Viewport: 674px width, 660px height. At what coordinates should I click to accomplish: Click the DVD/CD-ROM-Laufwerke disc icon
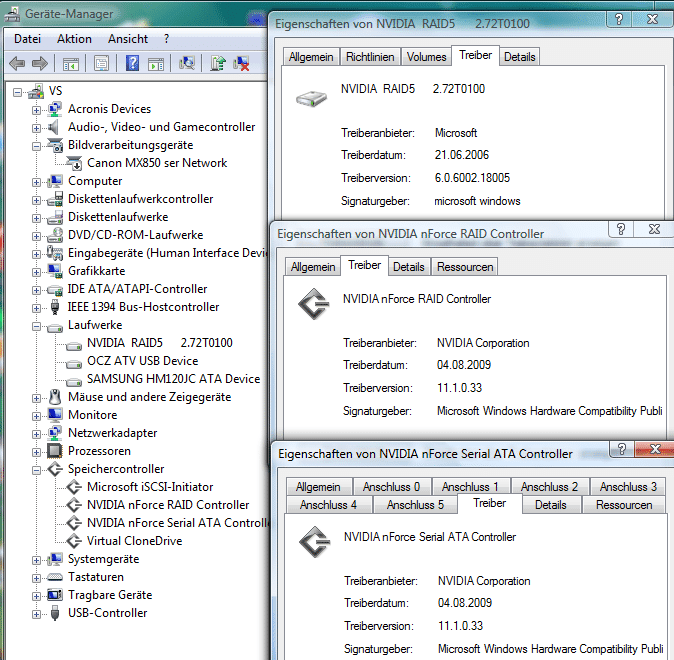coord(55,235)
